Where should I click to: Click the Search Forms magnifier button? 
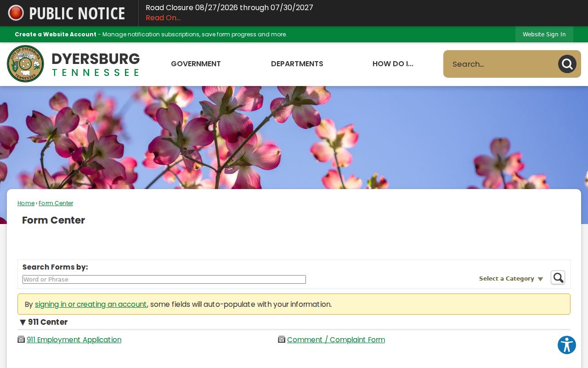tap(558, 278)
